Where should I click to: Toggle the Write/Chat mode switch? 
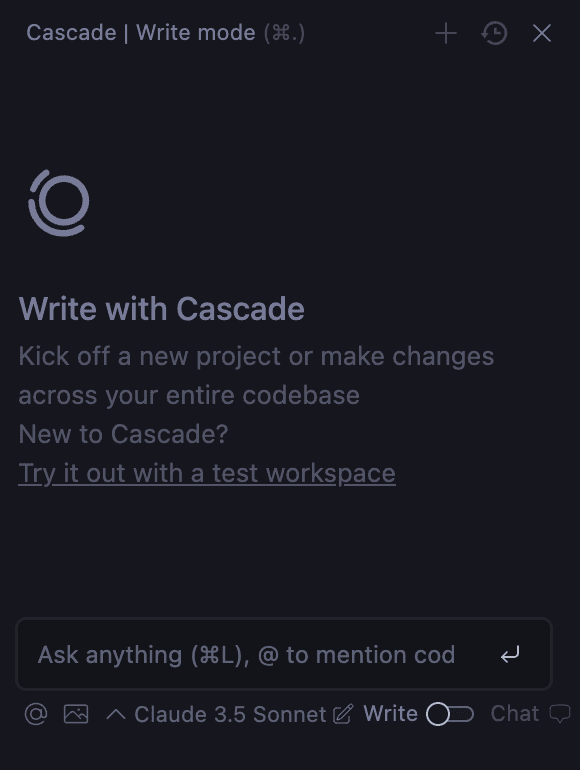[449, 714]
